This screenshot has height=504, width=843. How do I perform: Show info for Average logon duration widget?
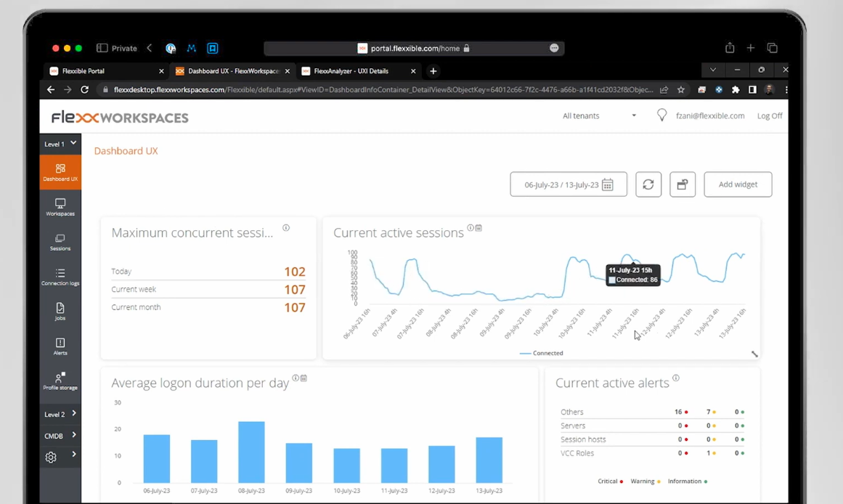tap(295, 378)
